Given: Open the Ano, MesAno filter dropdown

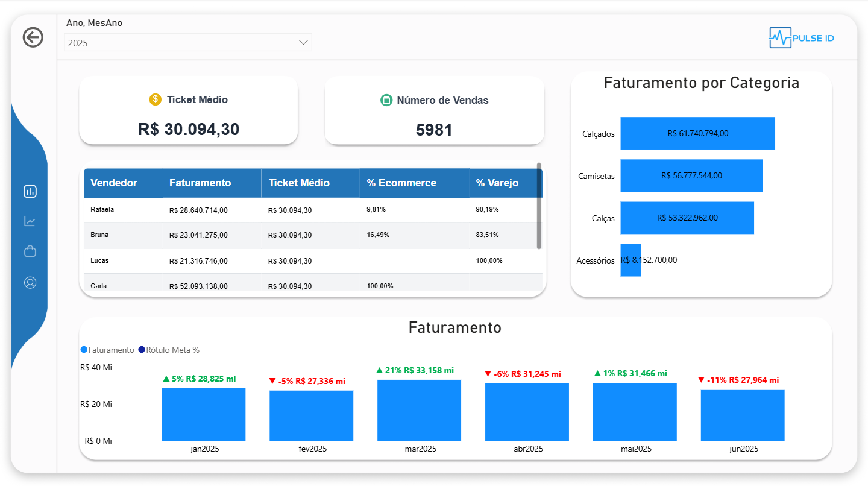Looking at the screenshot, I should 188,42.
